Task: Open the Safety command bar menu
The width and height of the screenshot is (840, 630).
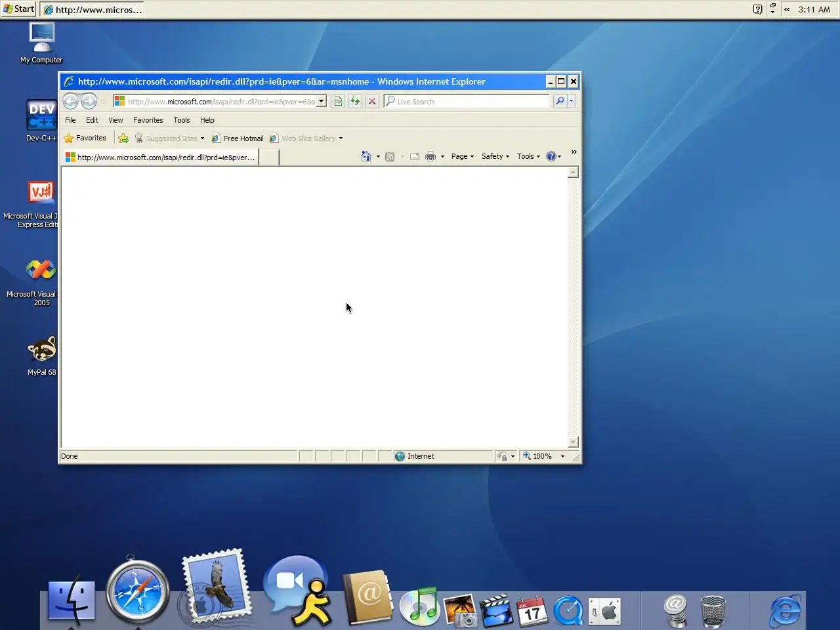Action: (495, 156)
